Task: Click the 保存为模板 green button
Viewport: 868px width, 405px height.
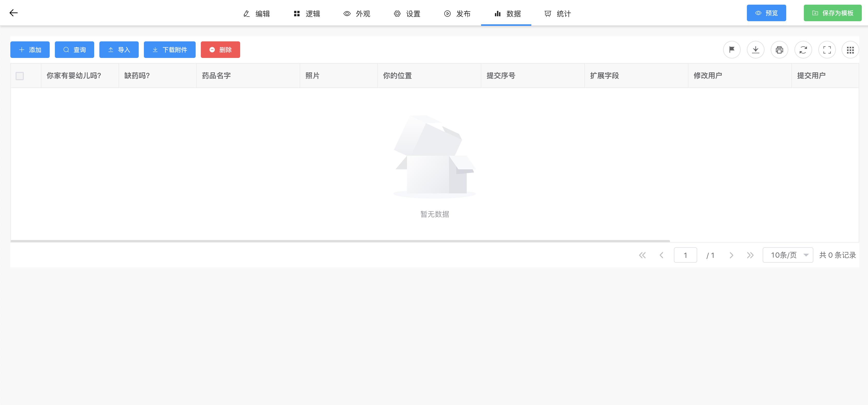Action: click(x=832, y=13)
